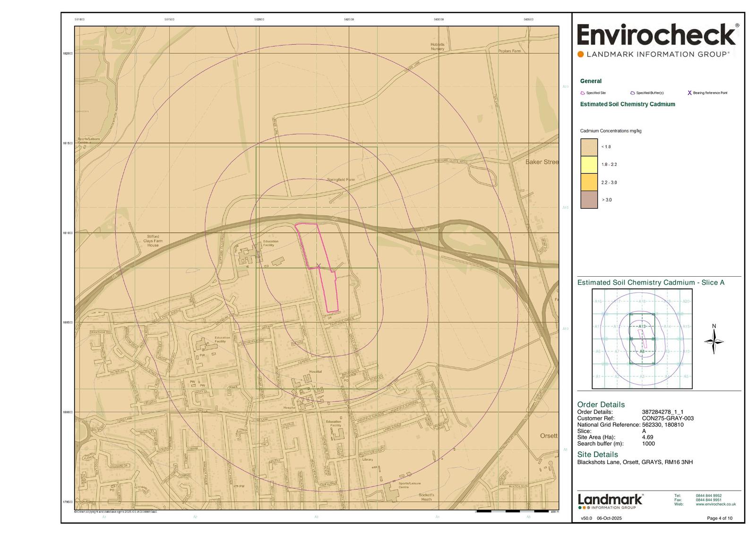Click the A8 cell in slice overview map
The width and height of the screenshot is (756, 534).
642,352
